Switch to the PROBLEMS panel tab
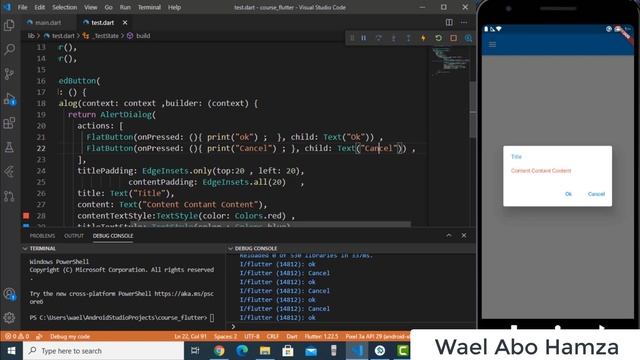 (42, 236)
